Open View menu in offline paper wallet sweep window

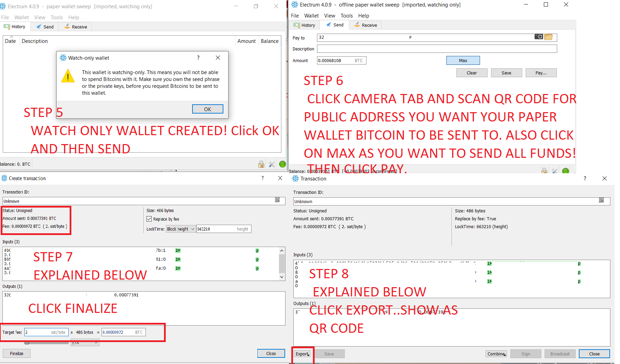point(330,15)
